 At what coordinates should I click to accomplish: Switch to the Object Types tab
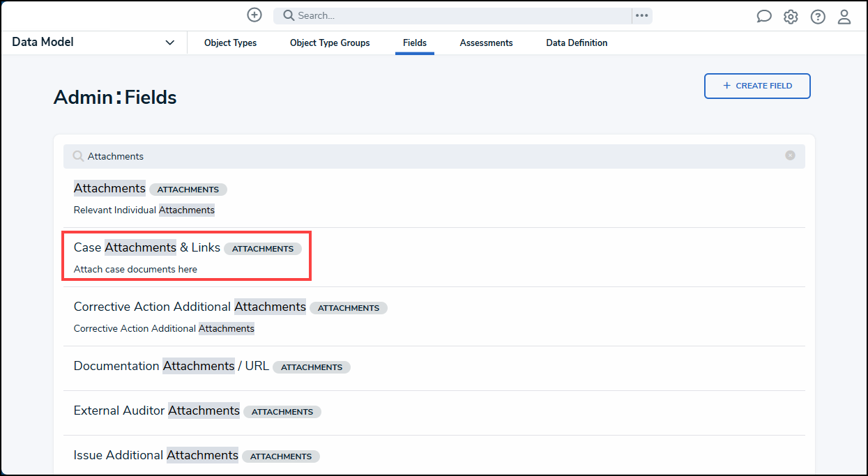[x=230, y=43]
